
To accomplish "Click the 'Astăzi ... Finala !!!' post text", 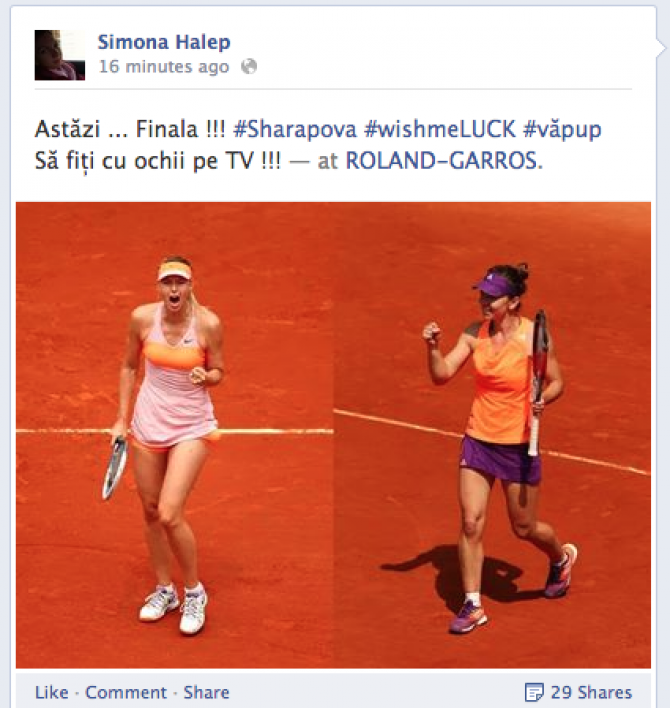I will [x=130, y=129].
